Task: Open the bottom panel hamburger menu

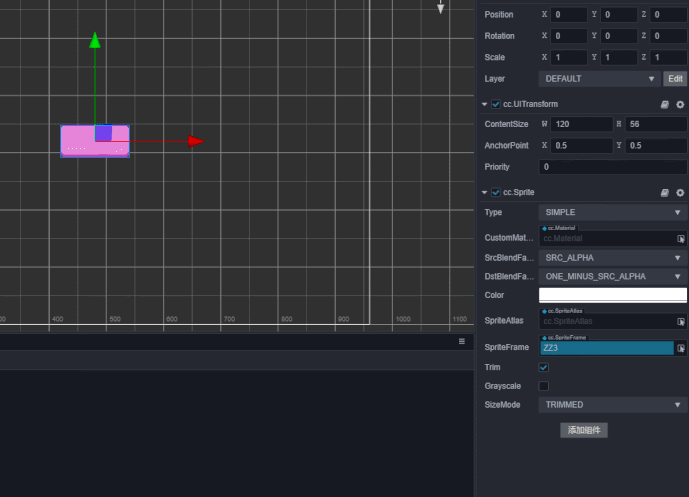Action: pos(462,341)
